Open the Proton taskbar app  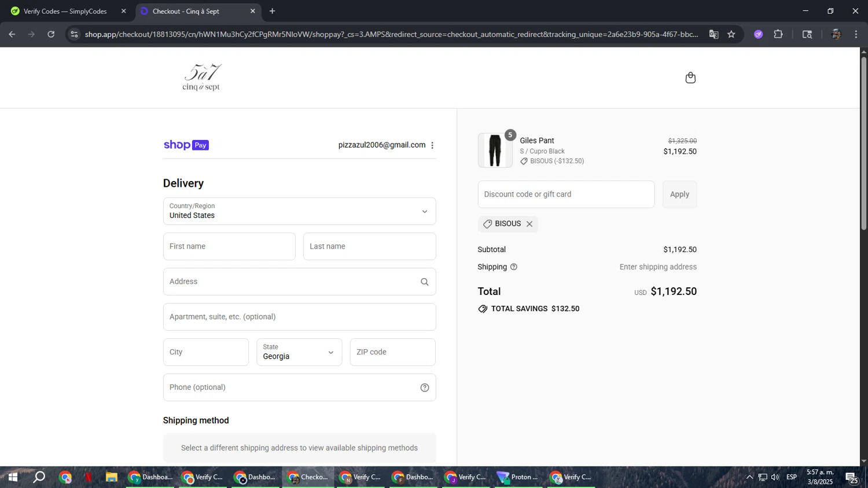(518, 477)
